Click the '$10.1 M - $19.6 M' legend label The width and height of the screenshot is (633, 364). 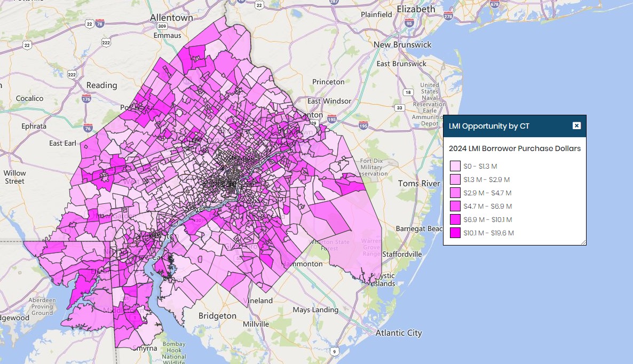tap(488, 233)
